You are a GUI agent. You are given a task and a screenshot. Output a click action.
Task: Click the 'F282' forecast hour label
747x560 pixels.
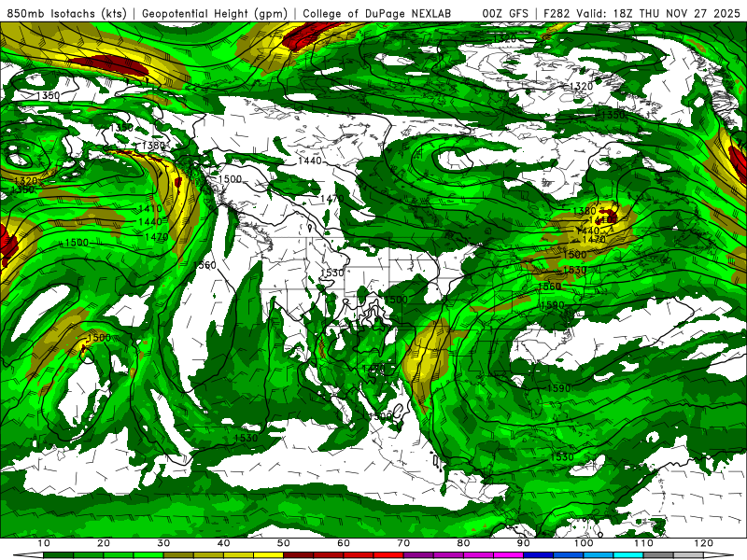[557, 13]
